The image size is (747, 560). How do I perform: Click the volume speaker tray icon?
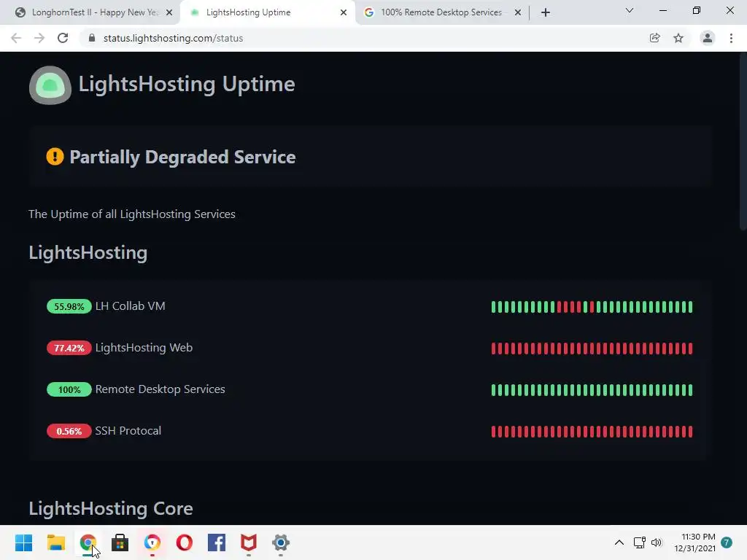coord(657,542)
